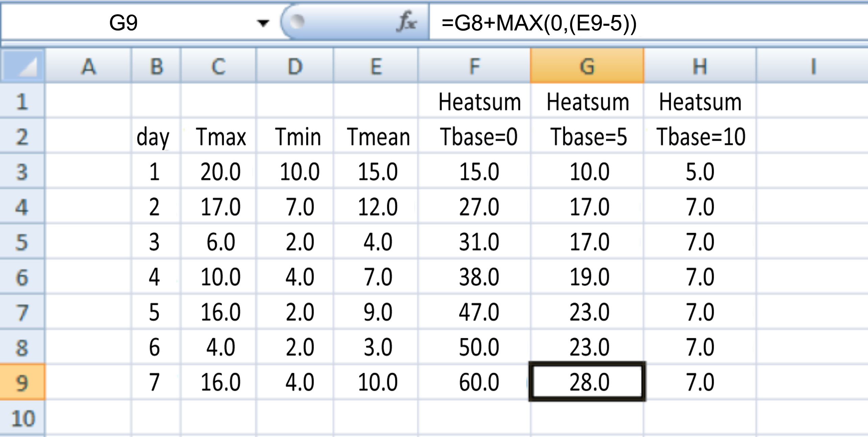Open the Name Box dropdown arrow

click(x=263, y=23)
